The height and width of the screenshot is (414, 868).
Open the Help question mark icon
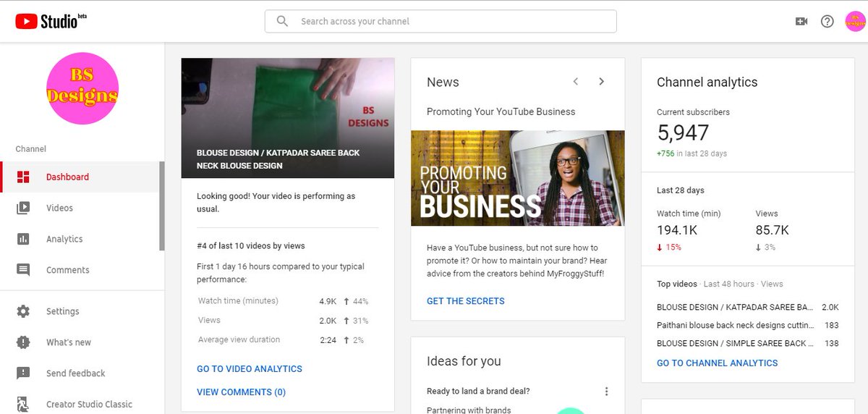(827, 22)
